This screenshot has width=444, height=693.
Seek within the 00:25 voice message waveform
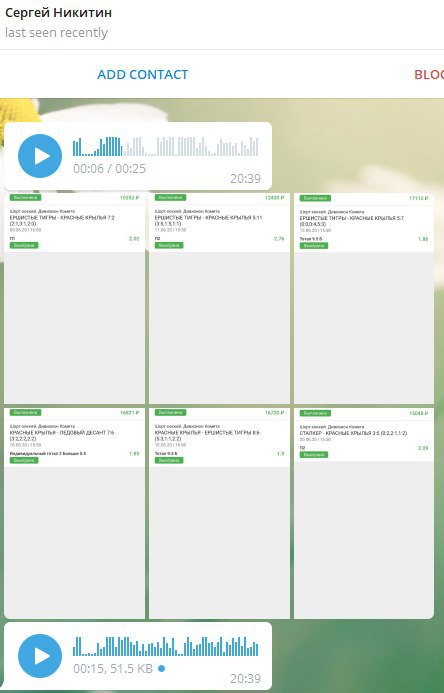166,146
